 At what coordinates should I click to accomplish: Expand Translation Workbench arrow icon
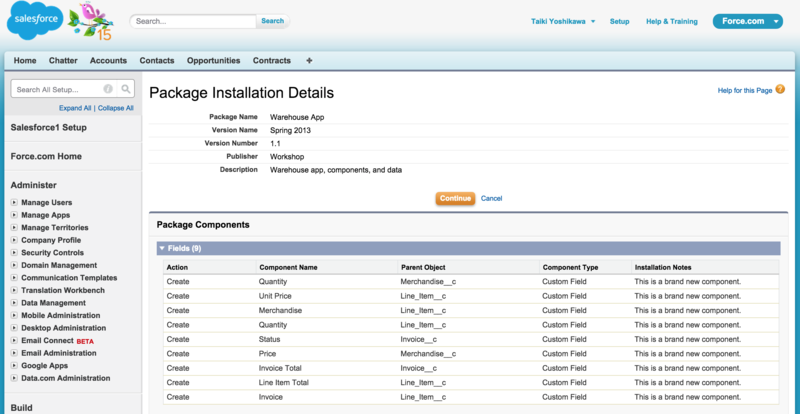(x=14, y=290)
